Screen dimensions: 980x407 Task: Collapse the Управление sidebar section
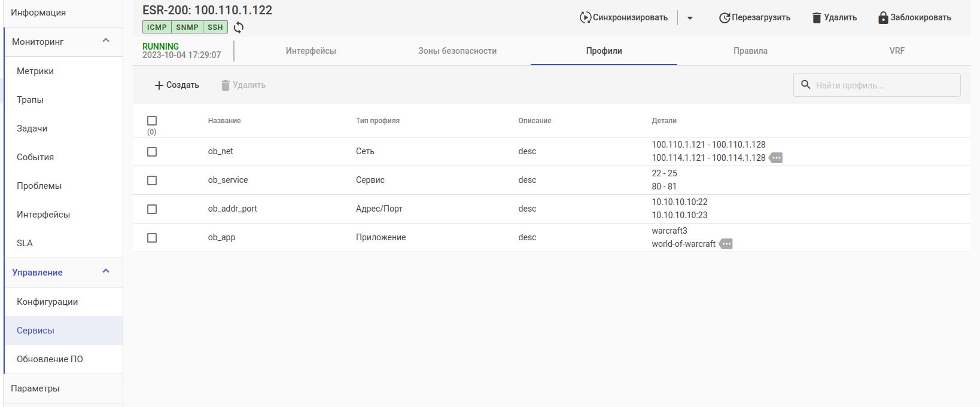pos(106,271)
